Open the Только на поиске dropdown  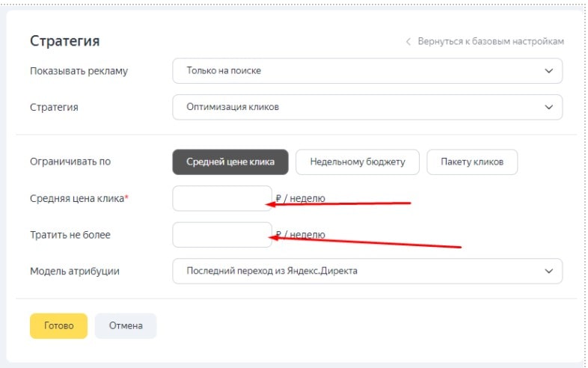point(367,71)
